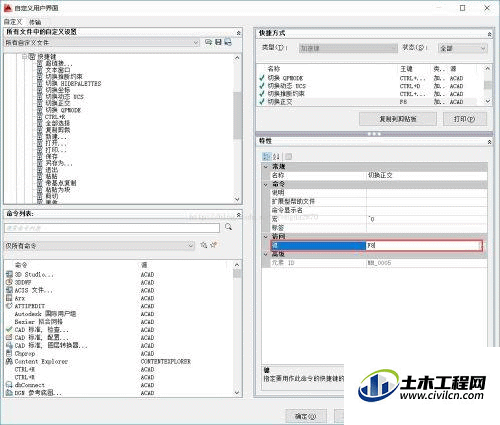The height and width of the screenshot is (425, 500).
Task: Click the property pages icon in 特性 toolbar
Action: click(289, 156)
